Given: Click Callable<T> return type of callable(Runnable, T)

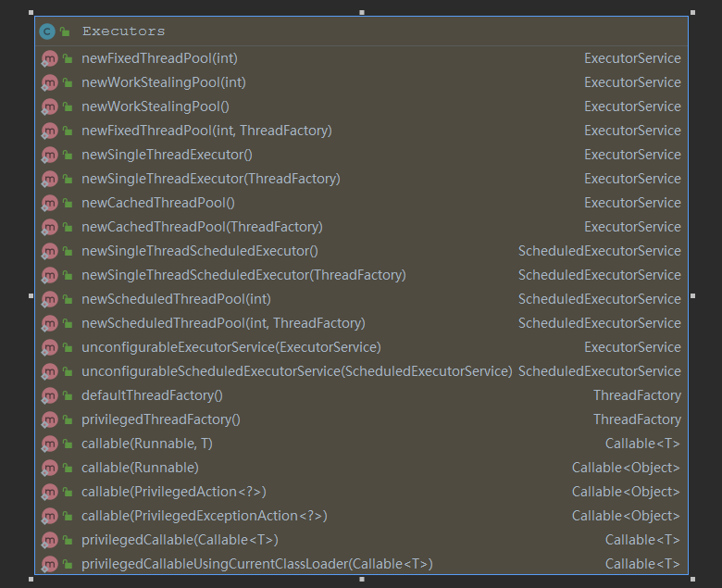Looking at the screenshot, I should [x=642, y=444].
